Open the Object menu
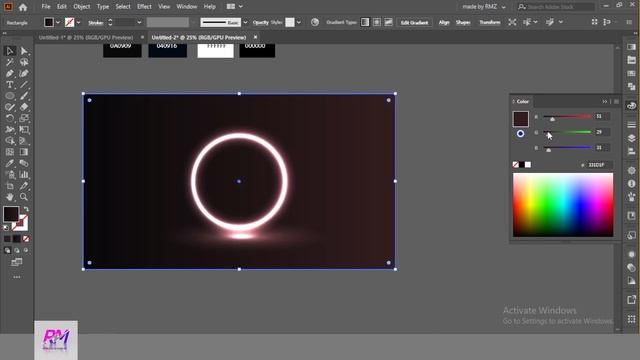 click(82, 7)
